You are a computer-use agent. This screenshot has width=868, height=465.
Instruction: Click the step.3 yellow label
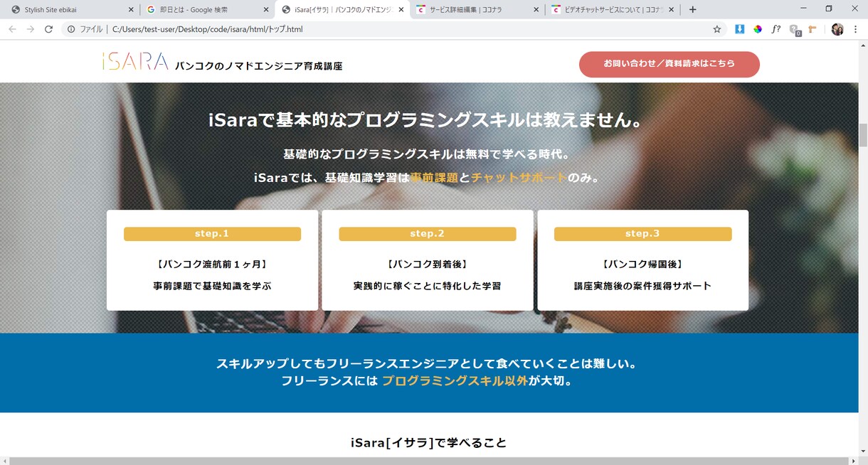coord(642,234)
